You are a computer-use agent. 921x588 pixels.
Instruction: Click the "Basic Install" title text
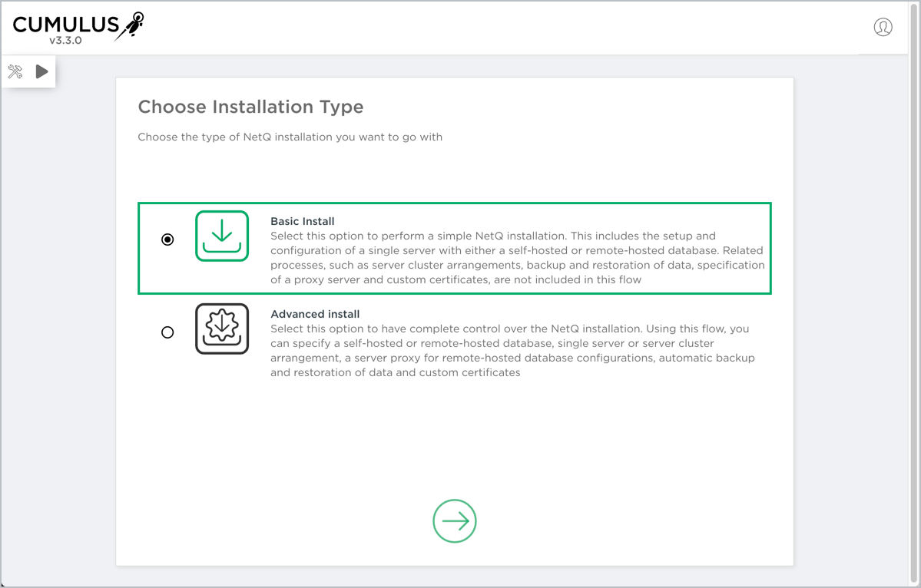[x=303, y=221]
